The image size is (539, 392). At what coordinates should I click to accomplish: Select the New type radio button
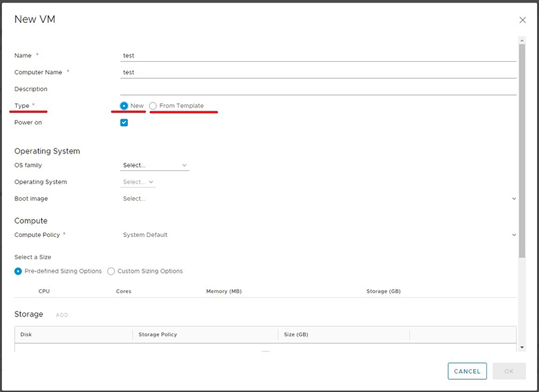(124, 106)
